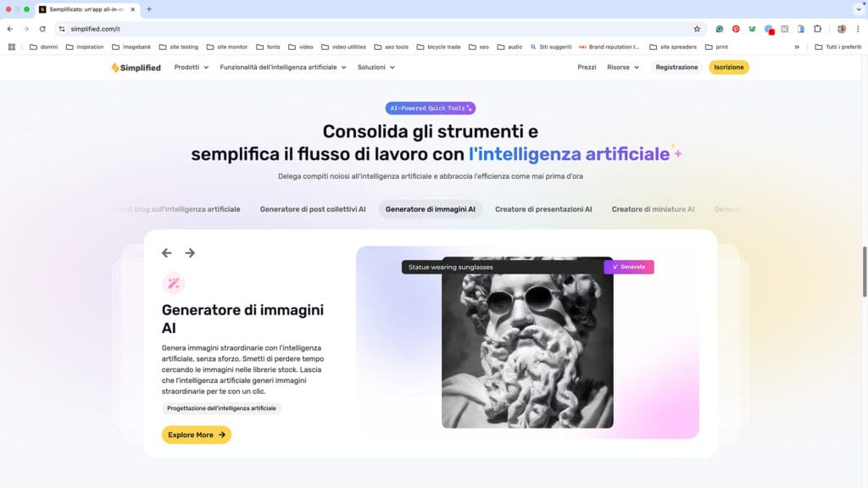Expand the Prodotti dropdown menu
This screenshot has height=488, width=868.
coord(191,68)
